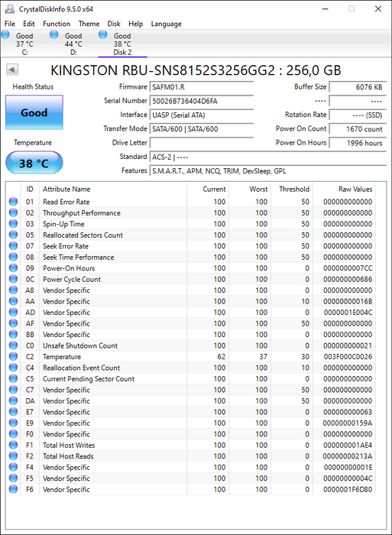Click status circle for Total Host Writes
Viewport: 392px width, 535px height.
click(13, 445)
